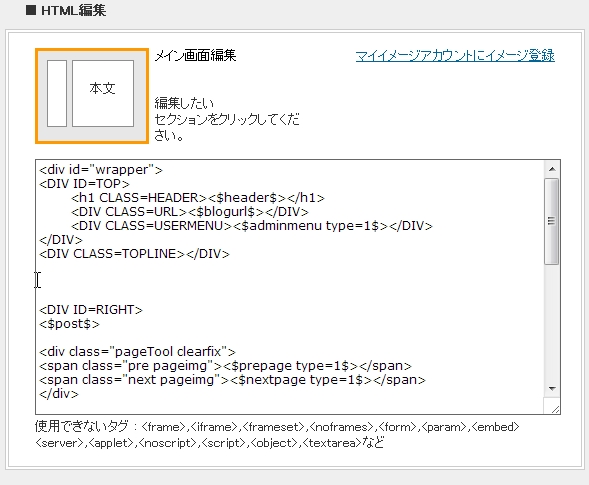Click the DIV CLASS=URL blogurl line
The image size is (589, 485).
[189, 212]
